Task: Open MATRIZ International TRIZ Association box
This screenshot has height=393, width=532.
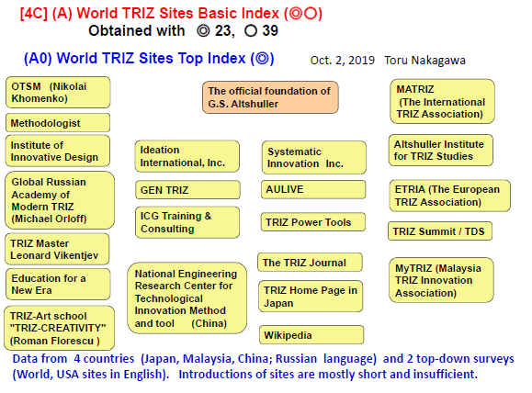Action: 443,101
